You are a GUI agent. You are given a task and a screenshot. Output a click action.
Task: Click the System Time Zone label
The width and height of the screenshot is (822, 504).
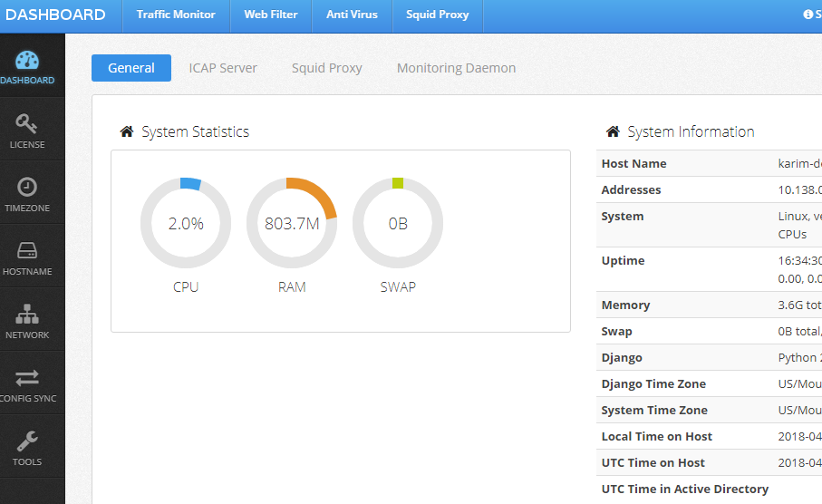pyautogui.click(x=654, y=410)
